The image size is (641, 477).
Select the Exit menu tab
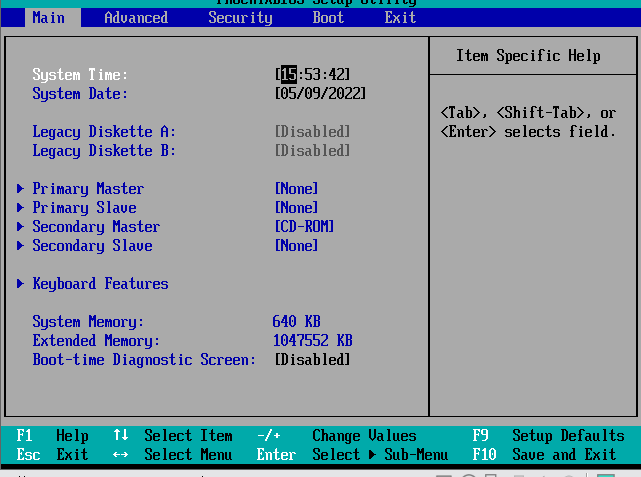400,18
